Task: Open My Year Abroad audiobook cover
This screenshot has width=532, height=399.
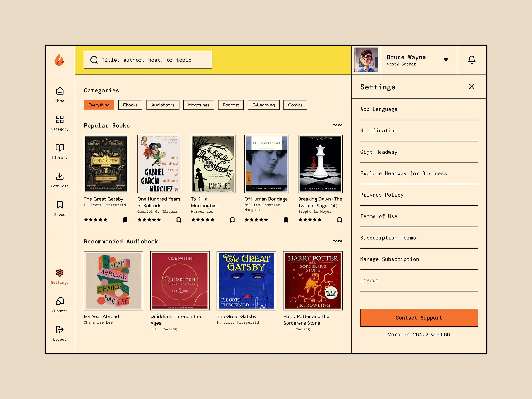Action: click(113, 281)
